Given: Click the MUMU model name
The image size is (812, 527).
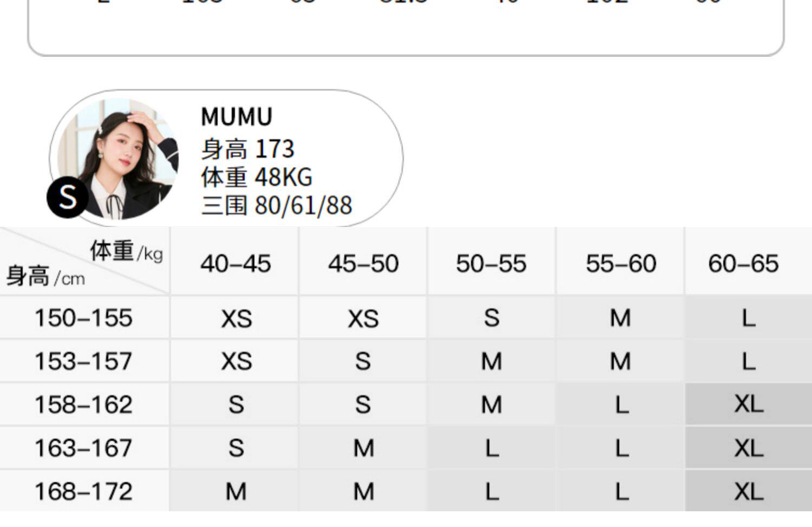Looking at the screenshot, I should (x=237, y=117).
